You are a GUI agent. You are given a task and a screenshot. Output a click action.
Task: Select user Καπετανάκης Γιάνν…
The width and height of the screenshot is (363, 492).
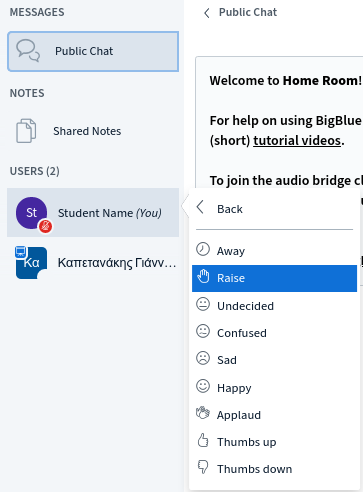coord(93,263)
